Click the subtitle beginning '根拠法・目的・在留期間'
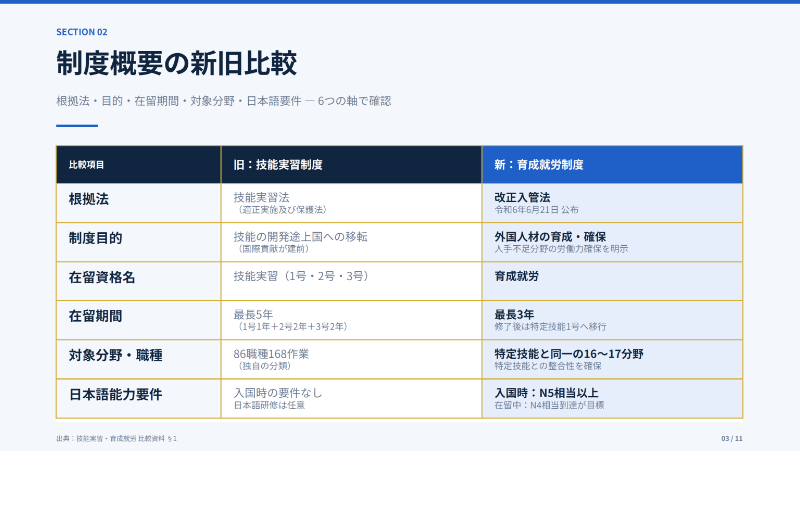 tap(223, 101)
